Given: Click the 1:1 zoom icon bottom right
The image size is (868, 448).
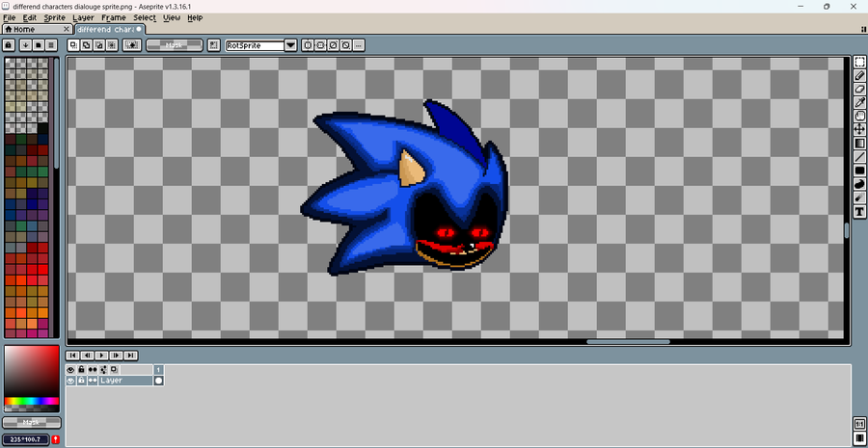Looking at the screenshot, I should 859,425.
